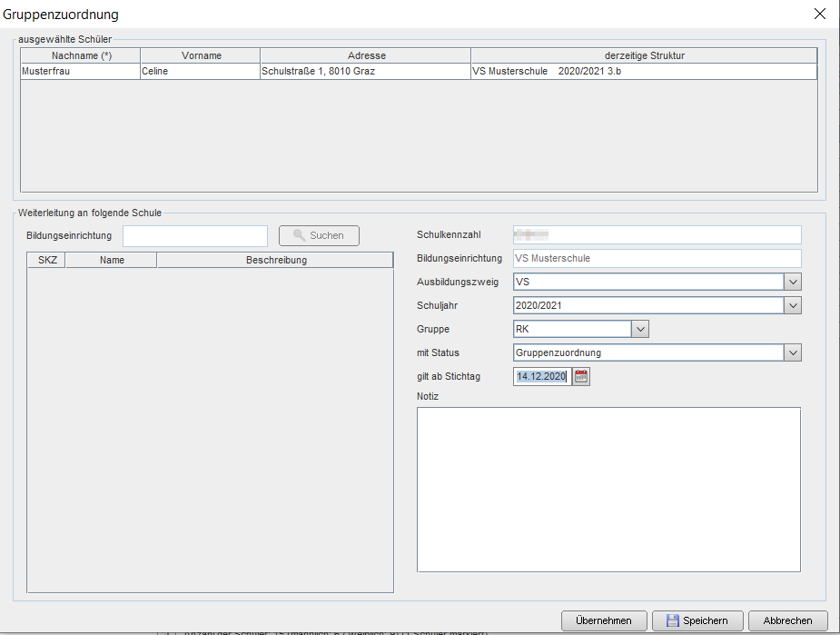Click the Adresse column header

click(x=365, y=55)
